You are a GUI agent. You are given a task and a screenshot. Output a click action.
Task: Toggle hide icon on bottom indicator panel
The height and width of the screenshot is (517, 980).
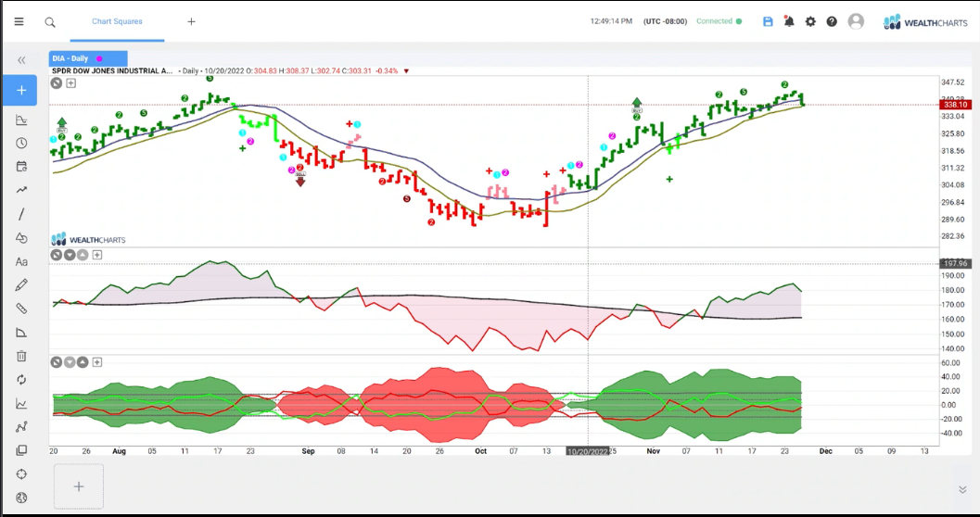pos(57,362)
